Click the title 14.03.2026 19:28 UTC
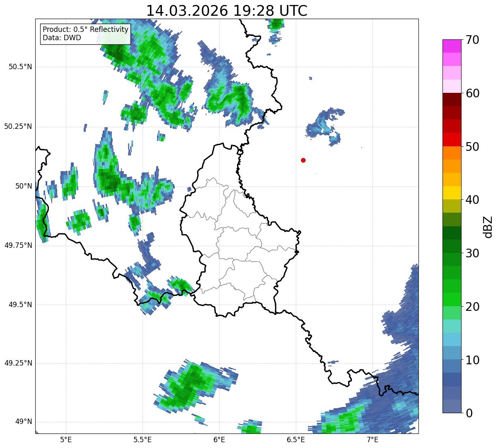The width and height of the screenshot is (498, 448). [227, 11]
